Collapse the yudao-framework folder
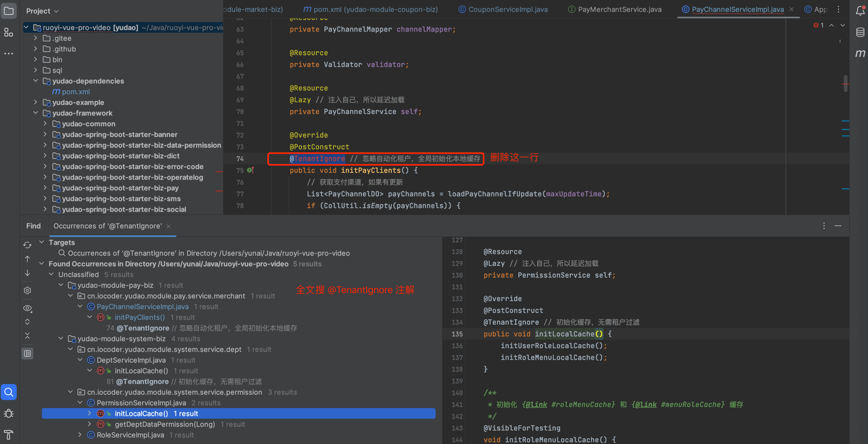This screenshot has height=444, width=868. [36, 113]
